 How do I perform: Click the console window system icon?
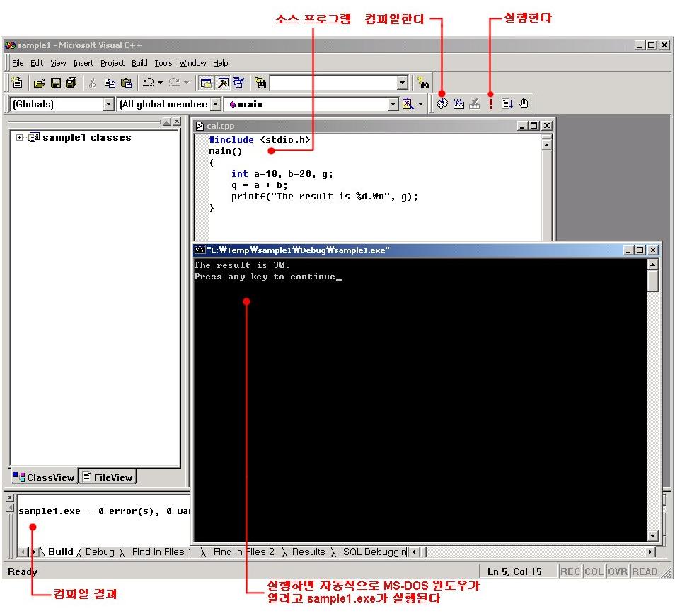tap(200, 250)
